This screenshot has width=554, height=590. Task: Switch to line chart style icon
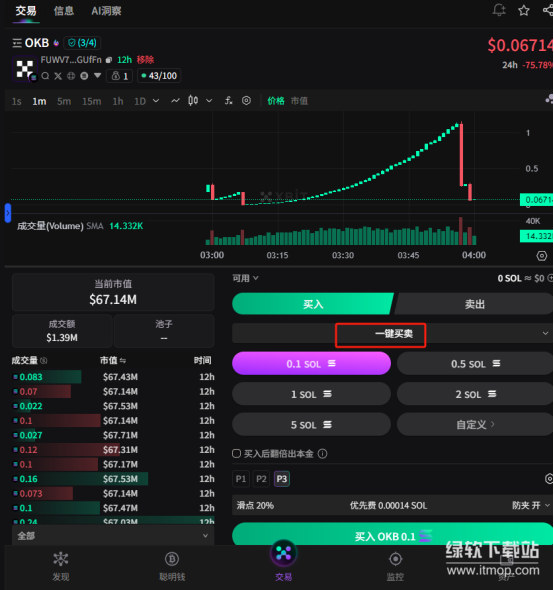tap(175, 100)
